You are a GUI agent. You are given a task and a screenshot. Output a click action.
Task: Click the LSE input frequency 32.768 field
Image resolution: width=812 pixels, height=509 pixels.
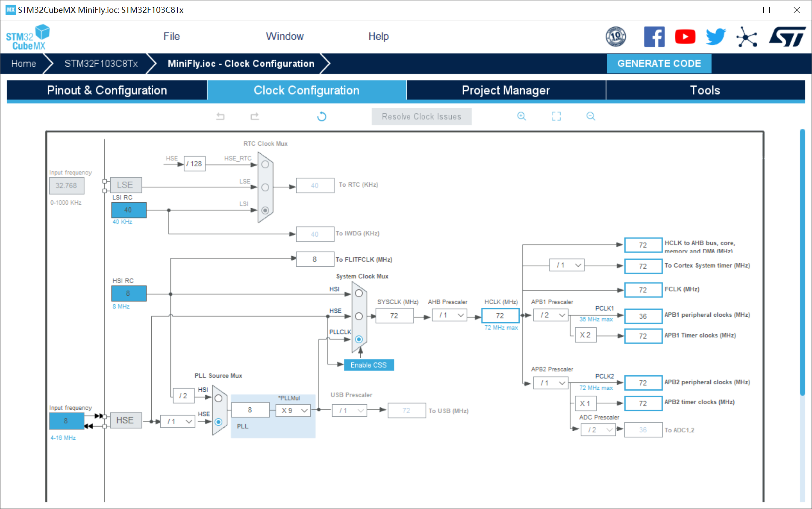tap(67, 185)
